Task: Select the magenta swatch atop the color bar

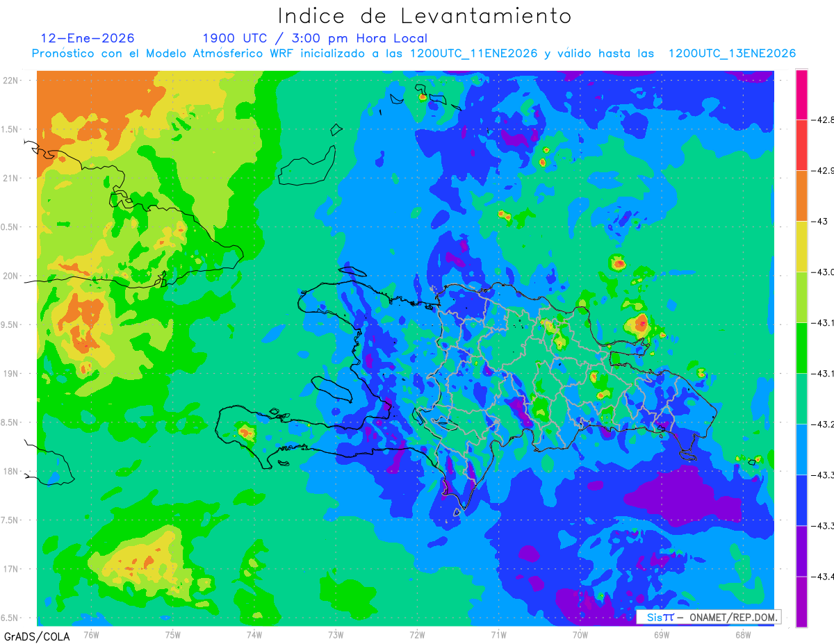Action: click(801, 94)
